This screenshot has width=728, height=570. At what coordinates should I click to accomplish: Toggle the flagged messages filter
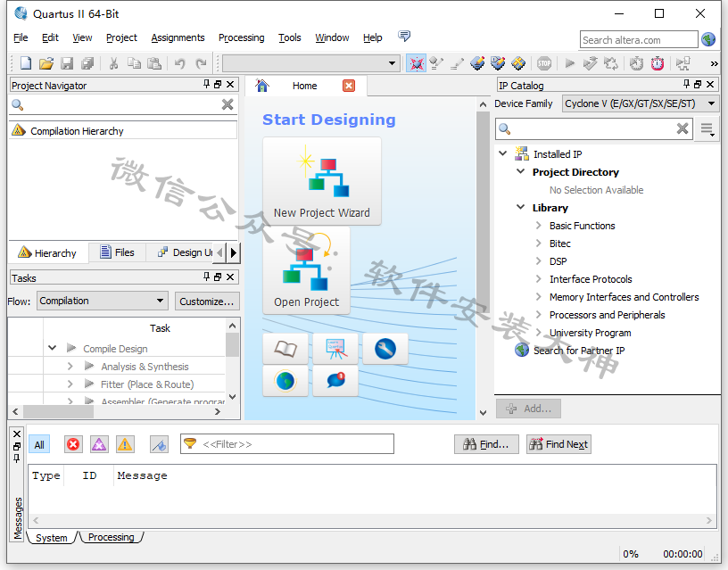pos(159,445)
